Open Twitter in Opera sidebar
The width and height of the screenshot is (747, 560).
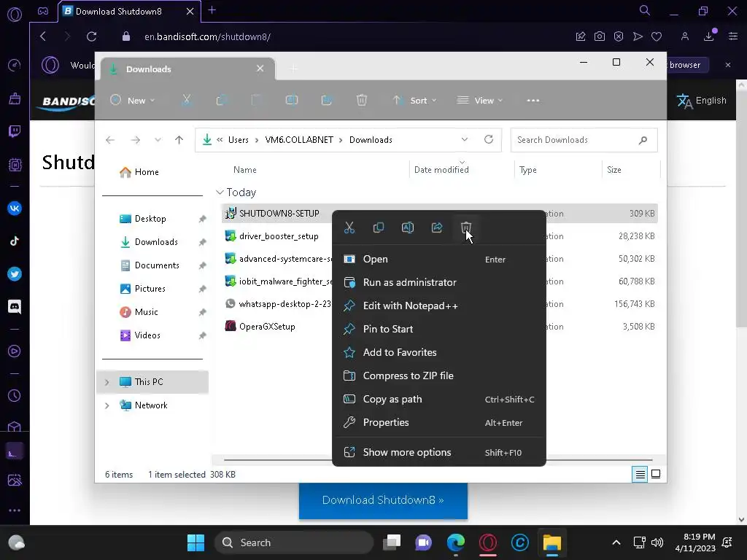[15, 274]
